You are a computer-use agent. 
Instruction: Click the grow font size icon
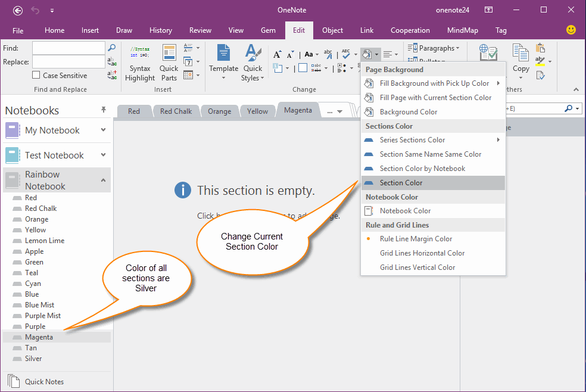click(x=277, y=55)
